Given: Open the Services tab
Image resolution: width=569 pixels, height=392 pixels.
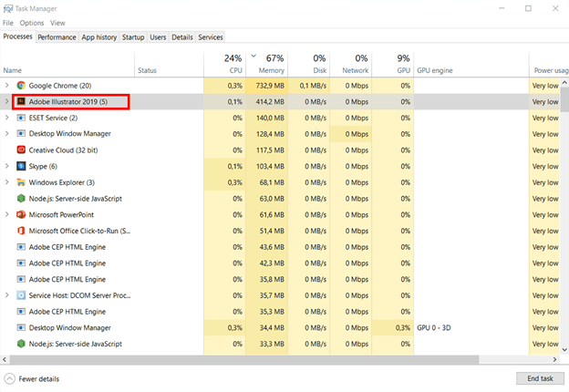Looking at the screenshot, I should pos(211,37).
